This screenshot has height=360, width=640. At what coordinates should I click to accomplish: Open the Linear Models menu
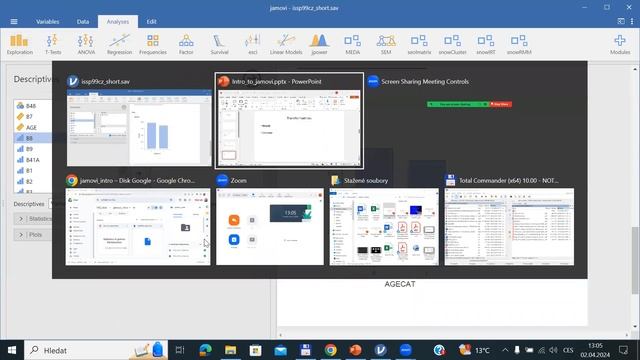pyautogui.click(x=286, y=44)
